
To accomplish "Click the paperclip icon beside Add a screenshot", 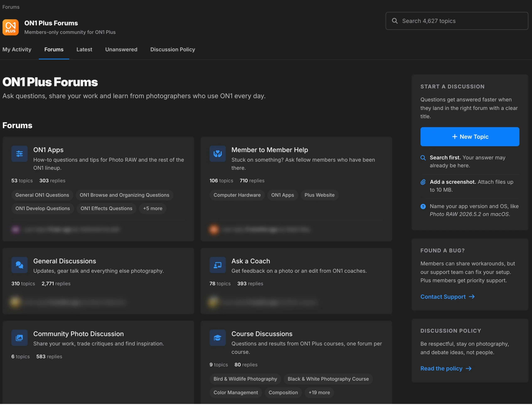I will [x=423, y=182].
